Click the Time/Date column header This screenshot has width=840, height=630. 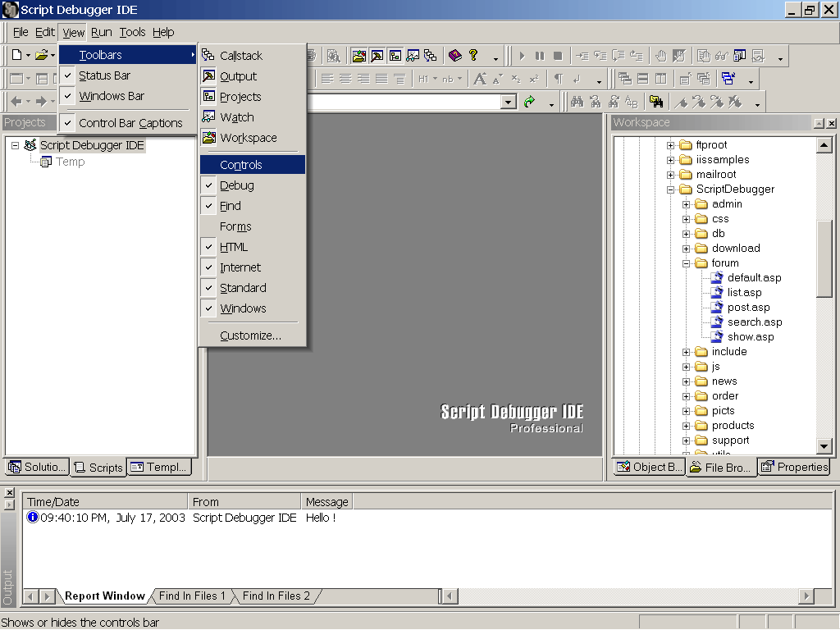[106, 502]
